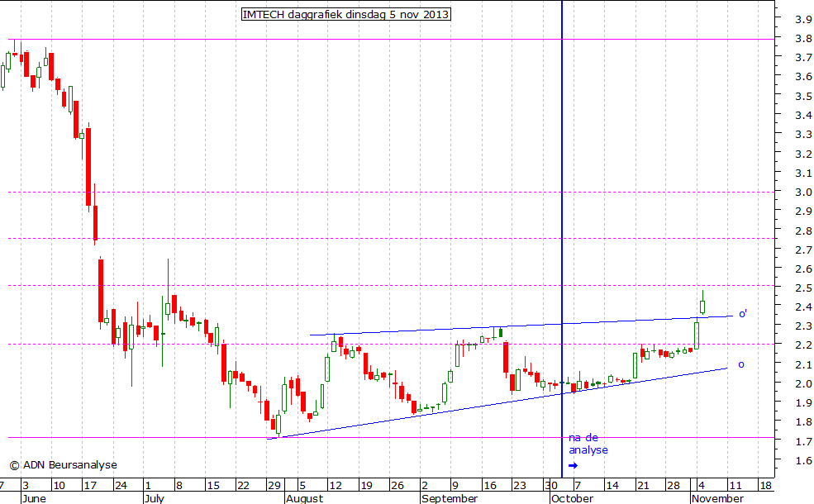814x504 pixels.
Task: Click the latest green candle near 2.4
Action: 703,303
